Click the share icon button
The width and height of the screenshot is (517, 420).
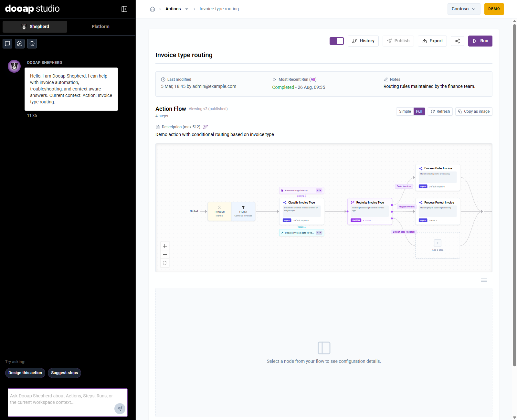[458, 41]
